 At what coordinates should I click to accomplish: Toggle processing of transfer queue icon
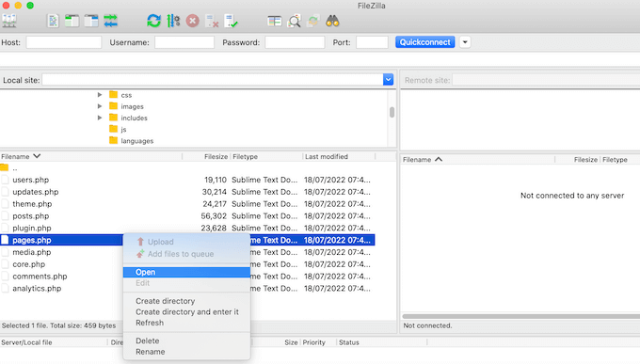(173, 21)
